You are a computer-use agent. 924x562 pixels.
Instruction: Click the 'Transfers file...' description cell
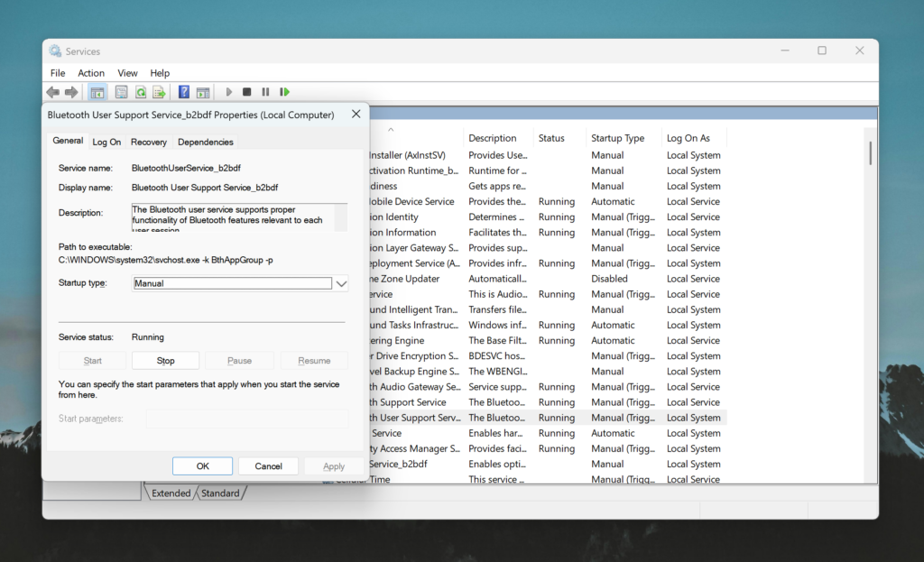click(496, 309)
